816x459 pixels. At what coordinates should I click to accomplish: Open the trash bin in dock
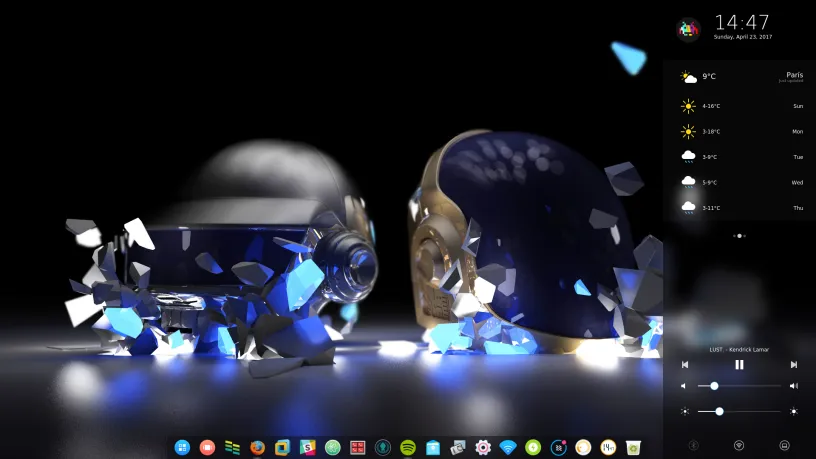[x=633, y=447]
